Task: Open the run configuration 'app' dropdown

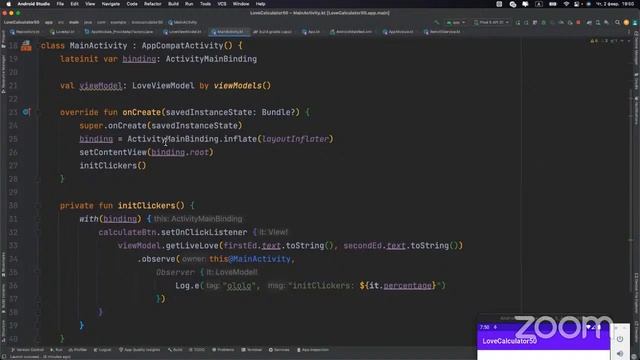Action: 456,22
